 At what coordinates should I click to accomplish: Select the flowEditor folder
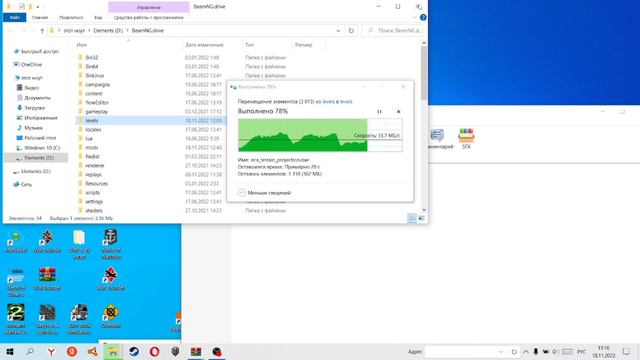[x=97, y=102]
